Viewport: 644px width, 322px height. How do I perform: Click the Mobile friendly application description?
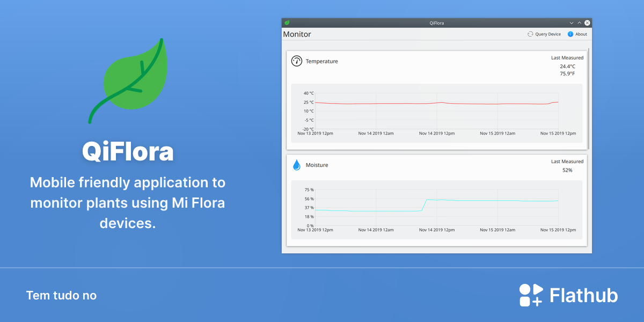pyautogui.click(x=128, y=203)
